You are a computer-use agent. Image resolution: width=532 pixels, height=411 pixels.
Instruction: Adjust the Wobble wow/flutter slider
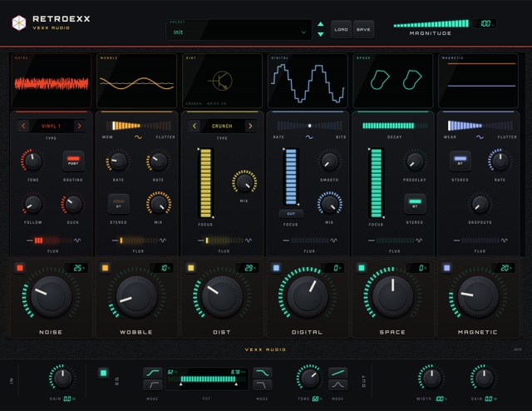[x=139, y=126]
